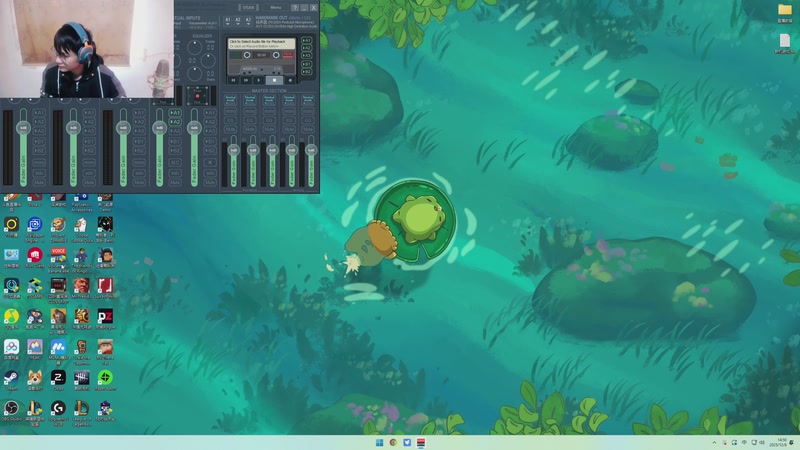Click the top Treble equalizer knob
This screenshot has width=800, height=450.
coord(194,47)
